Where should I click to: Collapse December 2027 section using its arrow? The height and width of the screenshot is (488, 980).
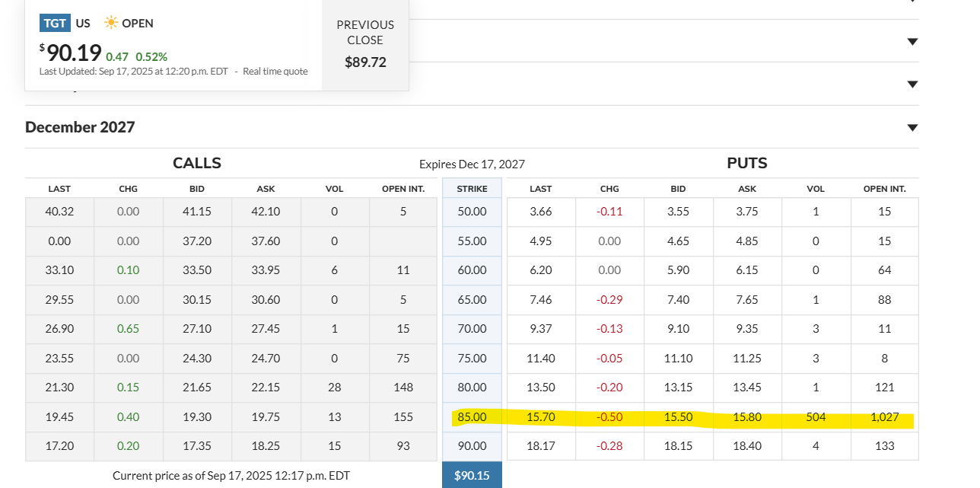(x=912, y=128)
